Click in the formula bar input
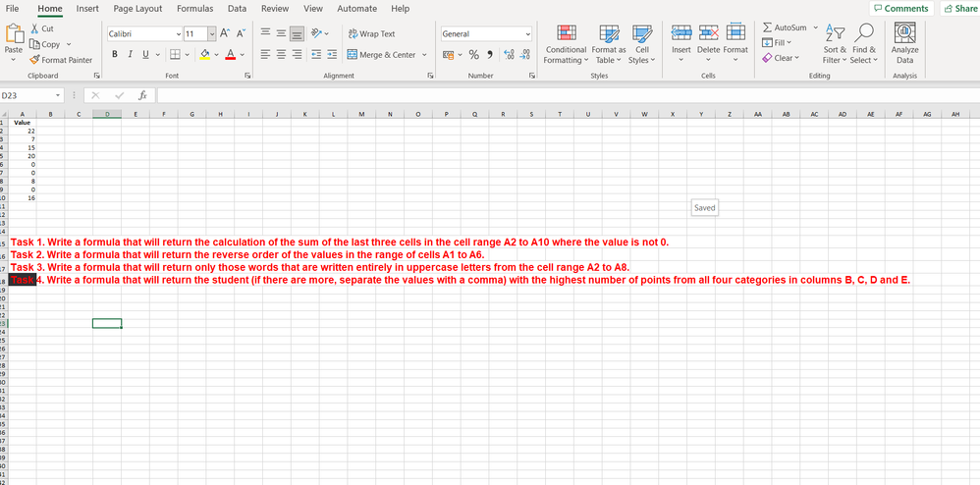Screen dimensions: 980x485 pyautogui.click(x=568, y=95)
